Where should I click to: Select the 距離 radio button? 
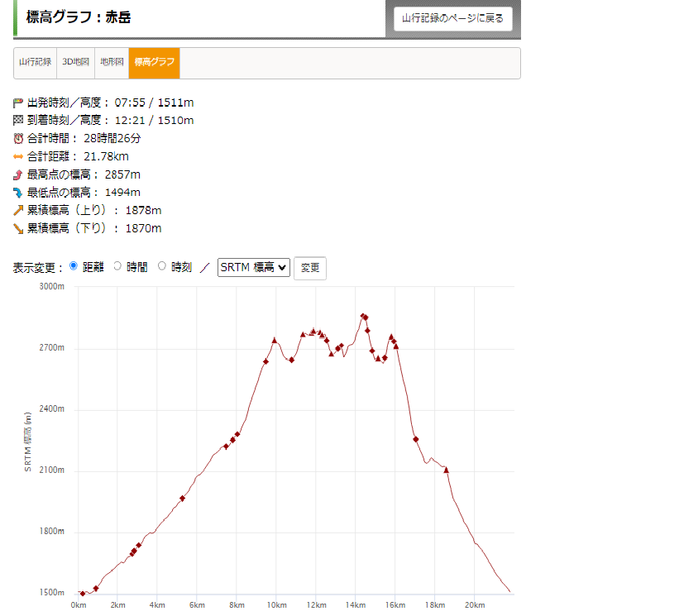(x=74, y=266)
